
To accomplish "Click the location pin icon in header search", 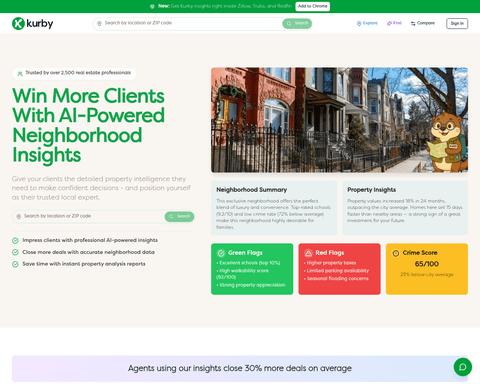I will click(x=99, y=24).
